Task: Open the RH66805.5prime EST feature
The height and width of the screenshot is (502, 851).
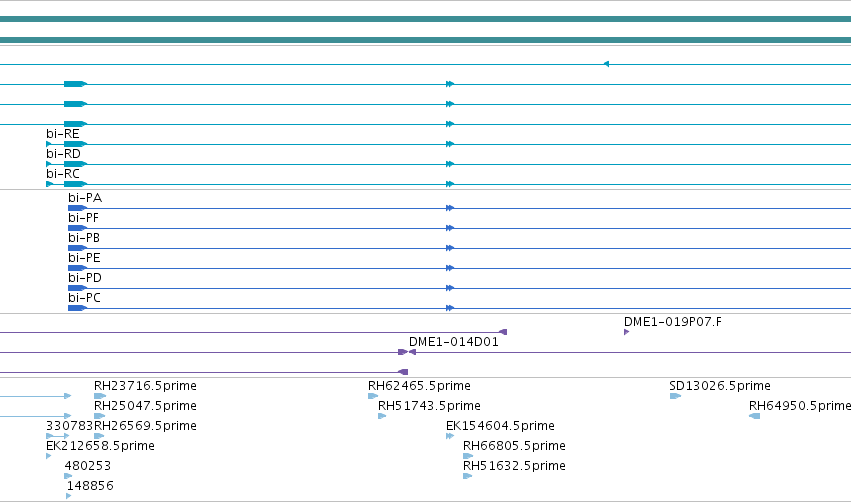Action: (x=514, y=447)
